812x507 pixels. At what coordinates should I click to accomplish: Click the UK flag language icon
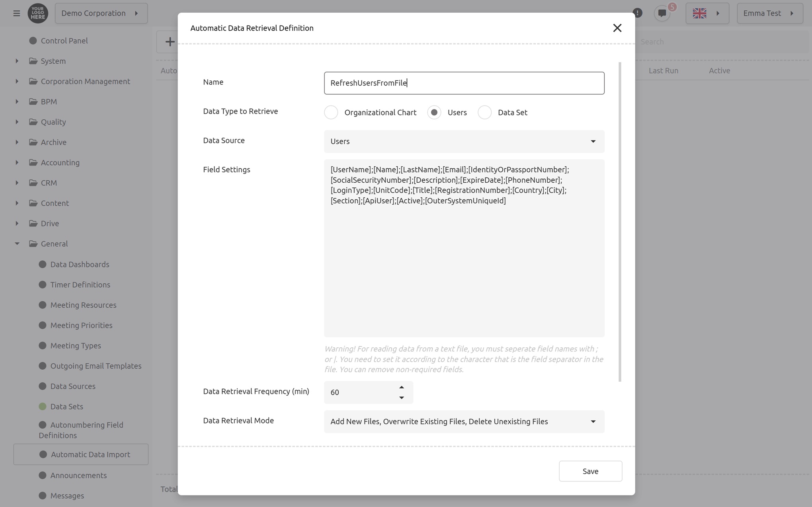(699, 13)
